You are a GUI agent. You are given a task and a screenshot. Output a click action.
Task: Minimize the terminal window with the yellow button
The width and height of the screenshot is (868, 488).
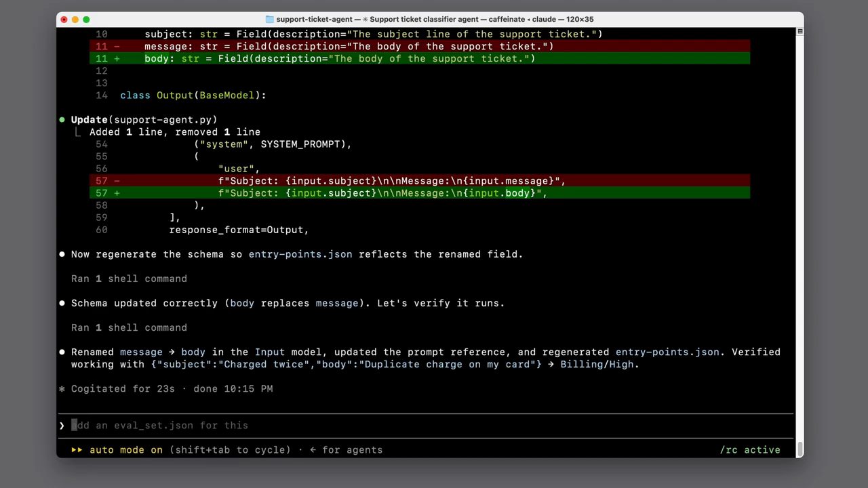click(75, 20)
